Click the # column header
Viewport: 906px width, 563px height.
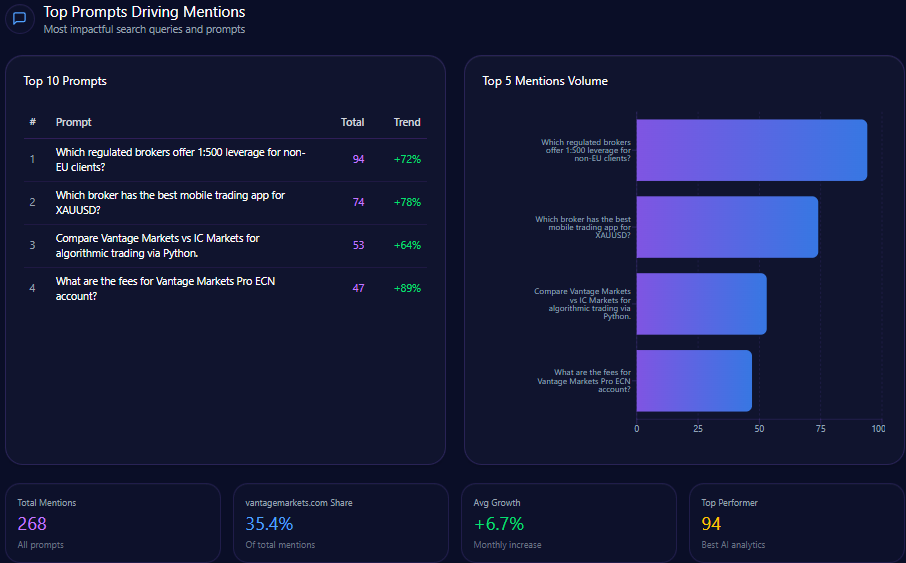tap(33, 122)
